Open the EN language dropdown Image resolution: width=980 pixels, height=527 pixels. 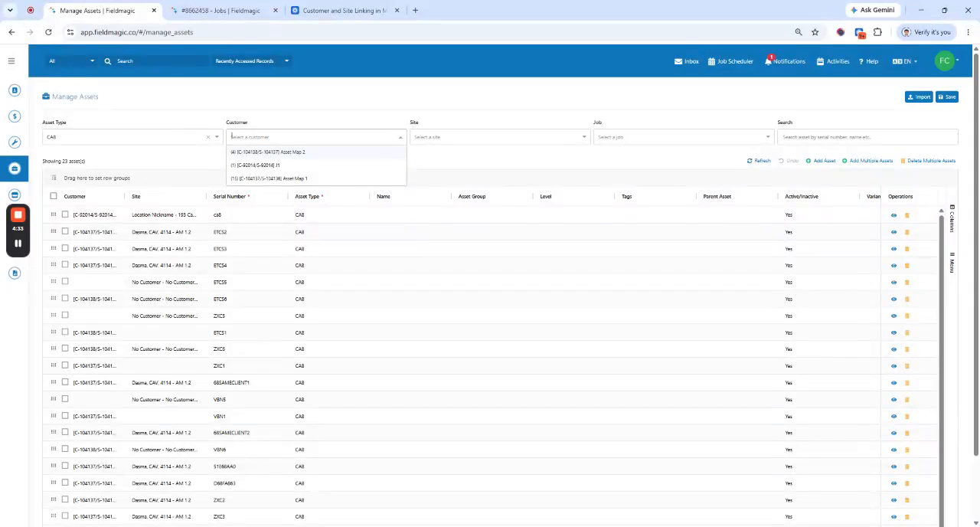click(904, 61)
